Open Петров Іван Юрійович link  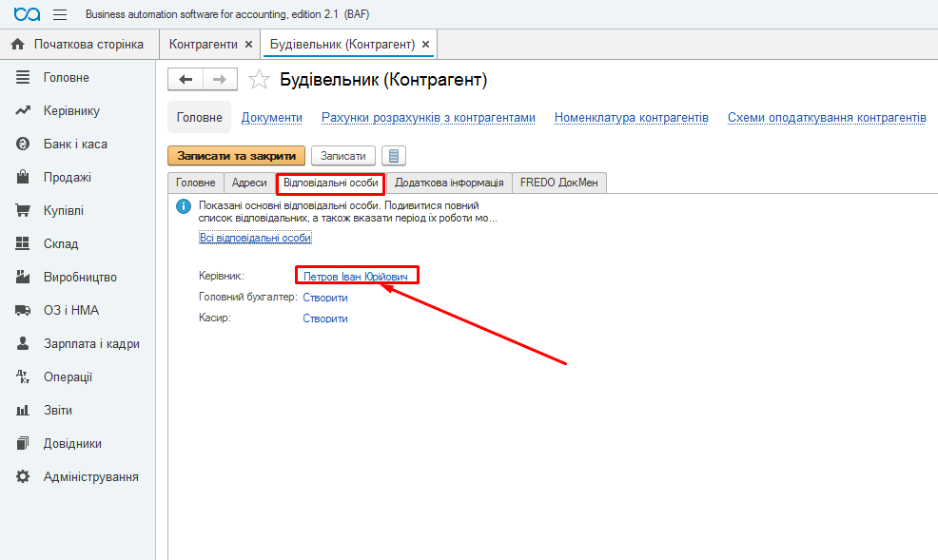356,277
